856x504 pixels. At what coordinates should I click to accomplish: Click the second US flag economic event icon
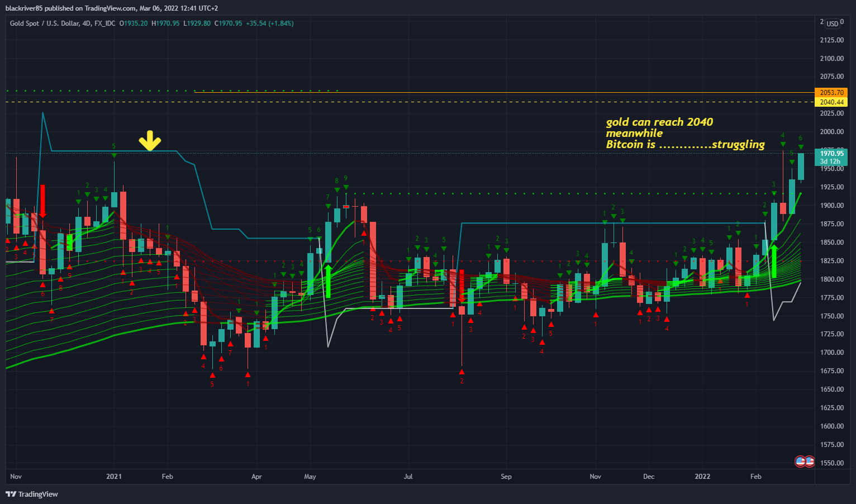click(809, 462)
